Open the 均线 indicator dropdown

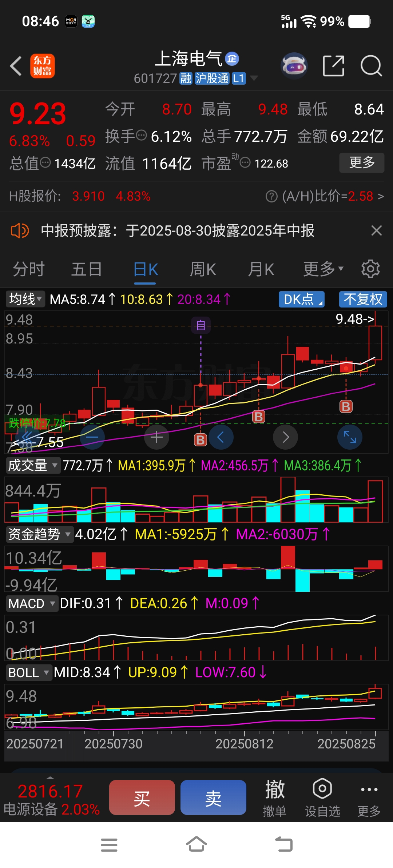[25, 299]
